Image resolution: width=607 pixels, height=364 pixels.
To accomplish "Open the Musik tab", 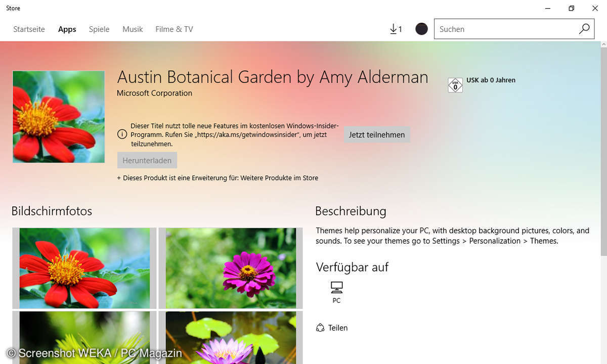I will pos(133,29).
